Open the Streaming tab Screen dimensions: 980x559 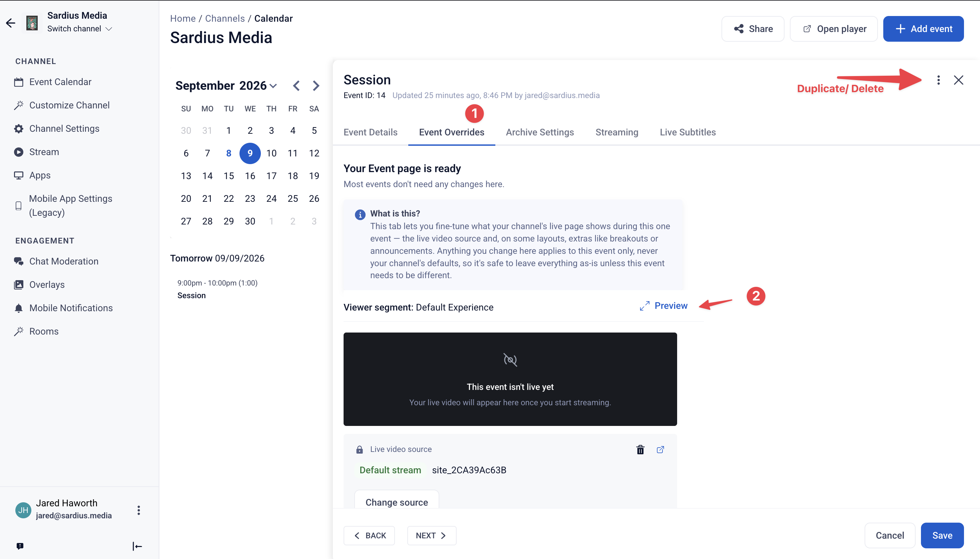(x=616, y=132)
